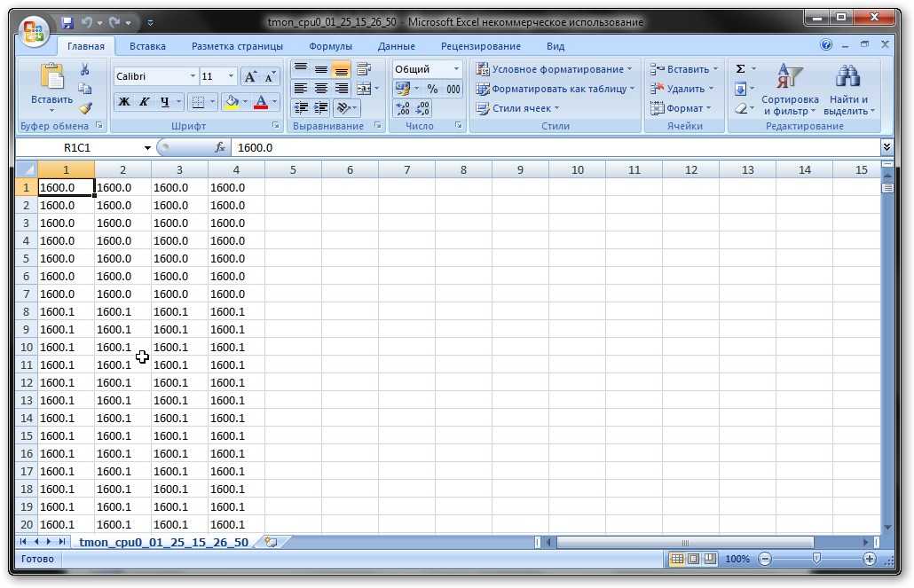Click the Save icon in quick access toolbar
This screenshot has height=588, width=914.
(x=68, y=22)
